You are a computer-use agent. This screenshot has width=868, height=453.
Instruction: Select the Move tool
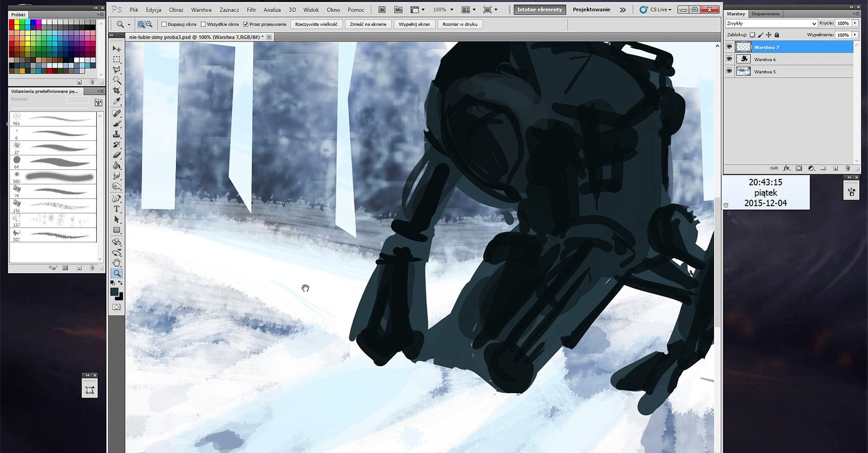116,48
